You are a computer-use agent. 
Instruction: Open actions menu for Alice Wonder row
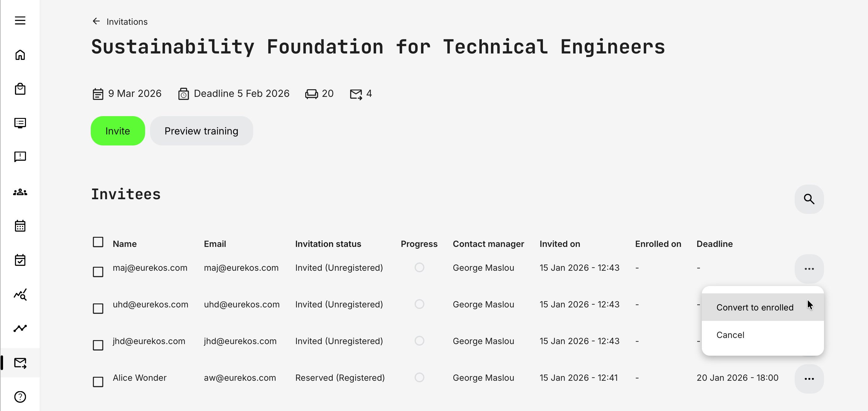(x=809, y=379)
